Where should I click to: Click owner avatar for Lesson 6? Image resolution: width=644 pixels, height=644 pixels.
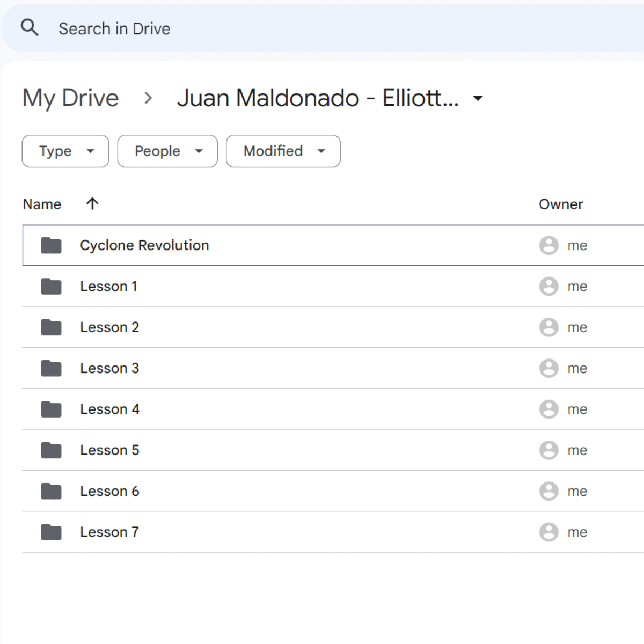pos(548,491)
